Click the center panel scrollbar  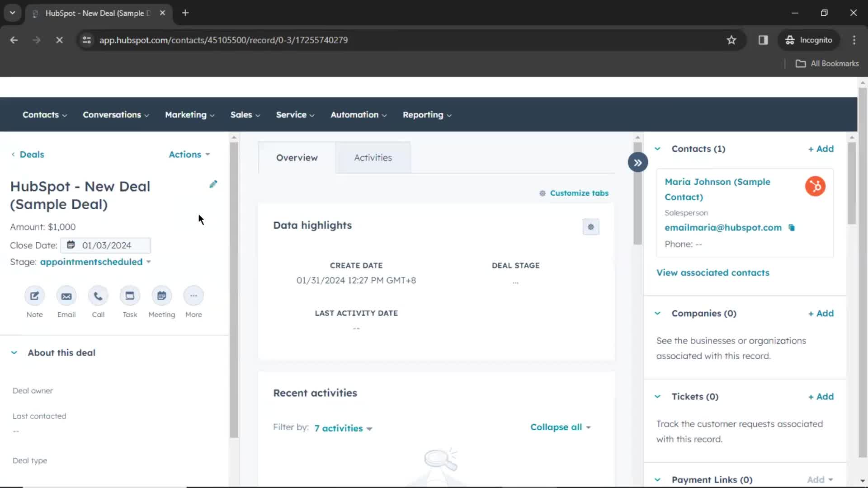637,193
